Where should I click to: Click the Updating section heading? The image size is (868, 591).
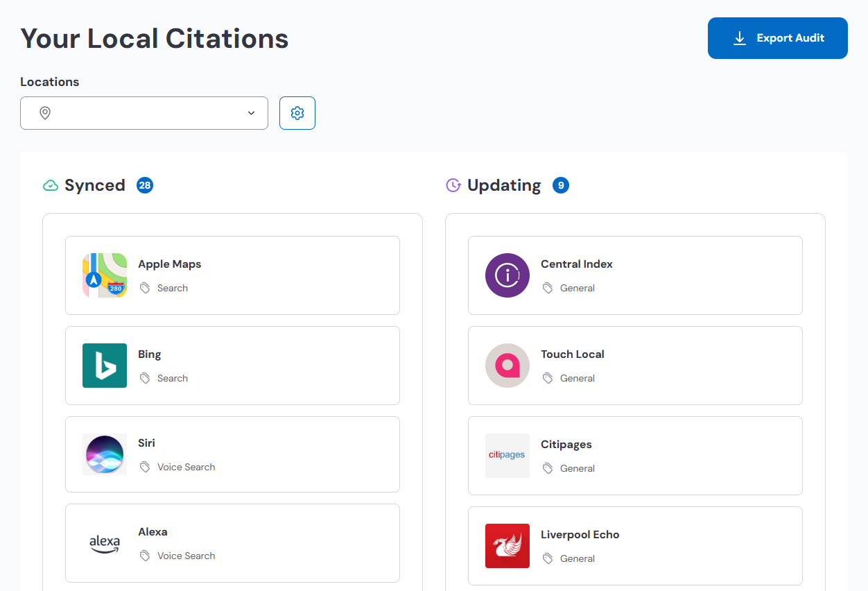pos(504,185)
